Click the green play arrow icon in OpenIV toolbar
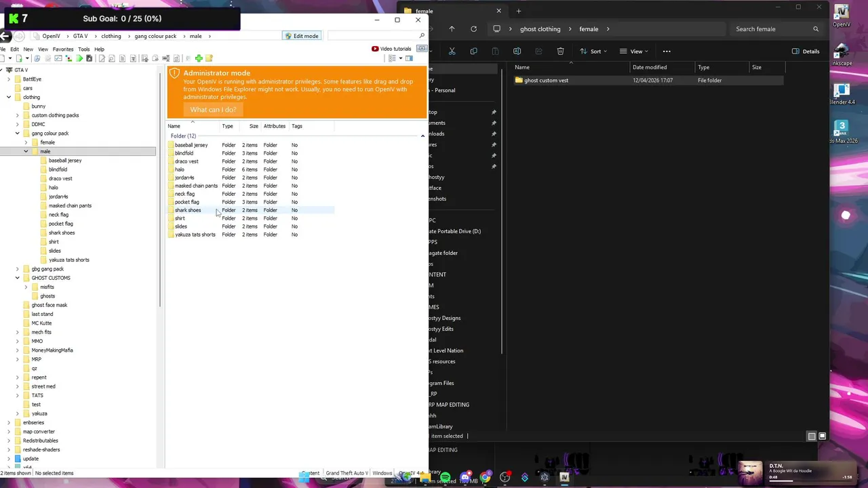The image size is (868, 488). 79,58
